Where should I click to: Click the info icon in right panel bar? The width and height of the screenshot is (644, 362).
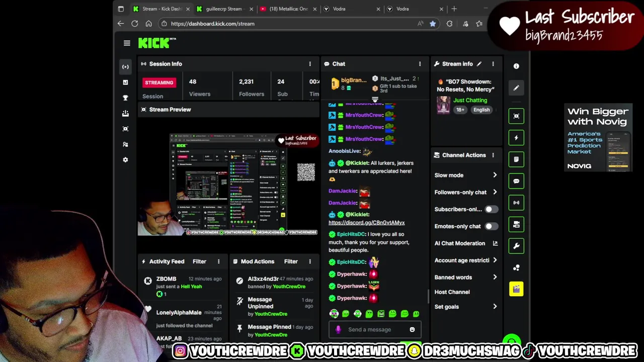(516, 66)
